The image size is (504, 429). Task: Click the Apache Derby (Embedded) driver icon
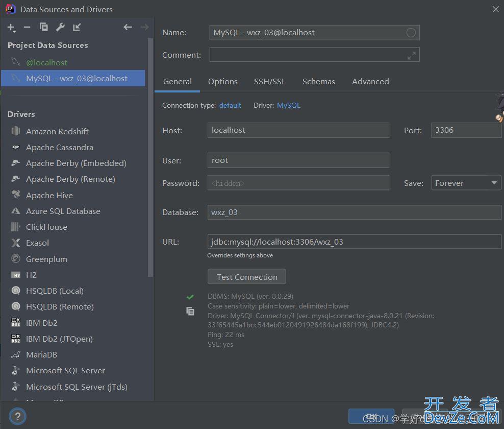click(x=15, y=163)
